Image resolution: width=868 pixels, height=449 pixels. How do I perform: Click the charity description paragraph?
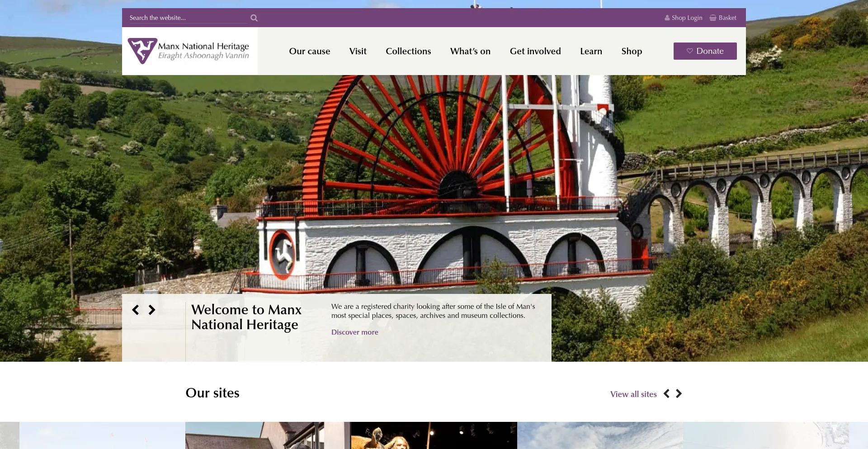pos(433,311)
